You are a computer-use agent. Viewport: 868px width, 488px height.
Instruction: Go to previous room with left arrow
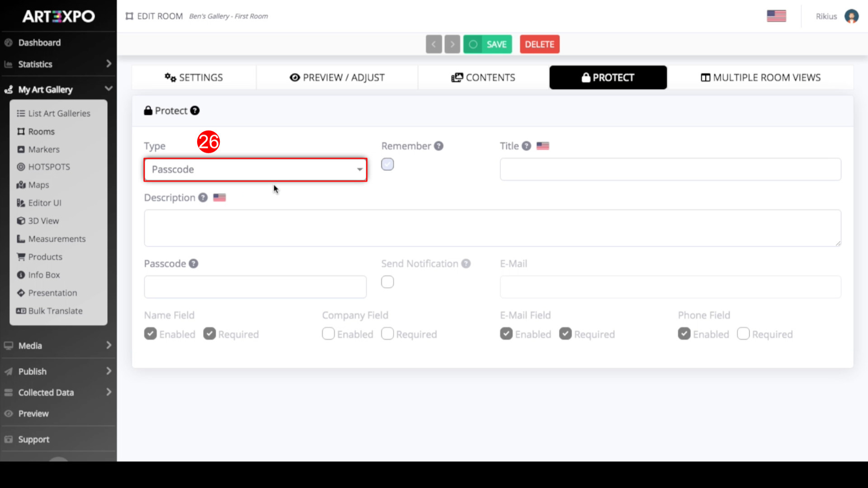434,44
